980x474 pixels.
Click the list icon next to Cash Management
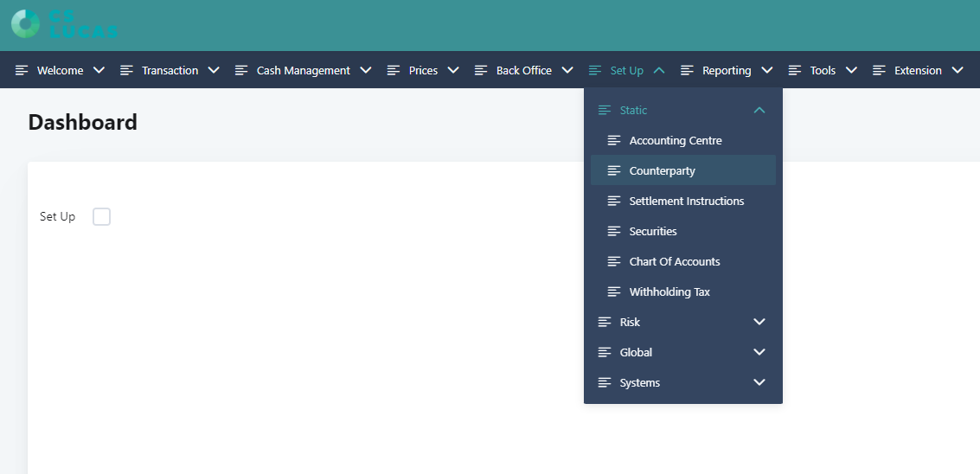pyautogui.click(x=241, y=70)
